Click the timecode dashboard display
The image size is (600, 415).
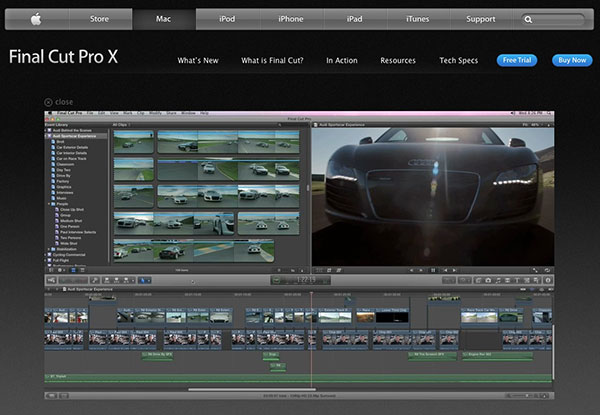(300, 280)
